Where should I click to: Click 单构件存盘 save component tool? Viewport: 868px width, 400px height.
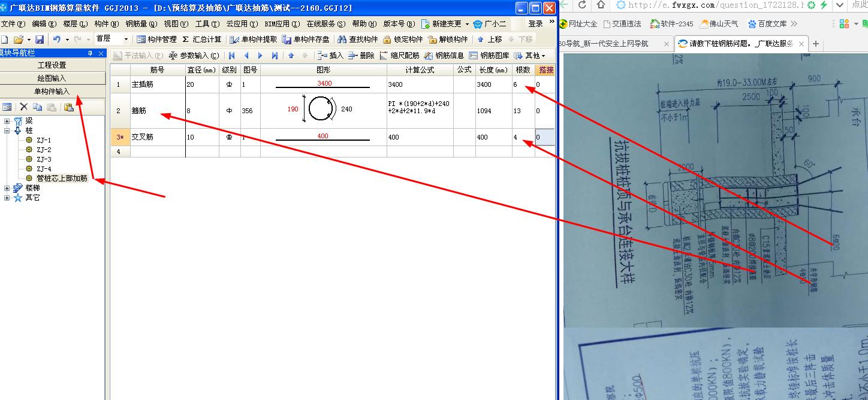point(306,40)
